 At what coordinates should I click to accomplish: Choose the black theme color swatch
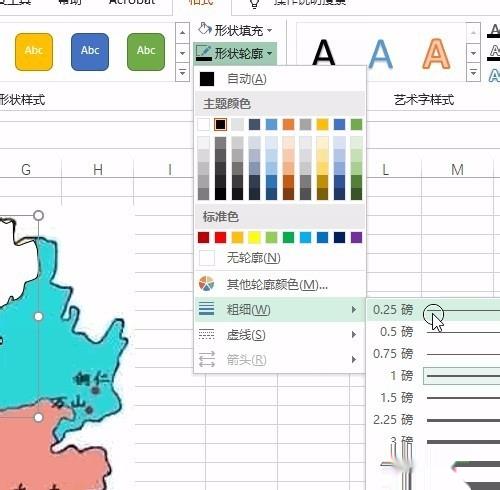pyautogui.click(x=220, y=125)
